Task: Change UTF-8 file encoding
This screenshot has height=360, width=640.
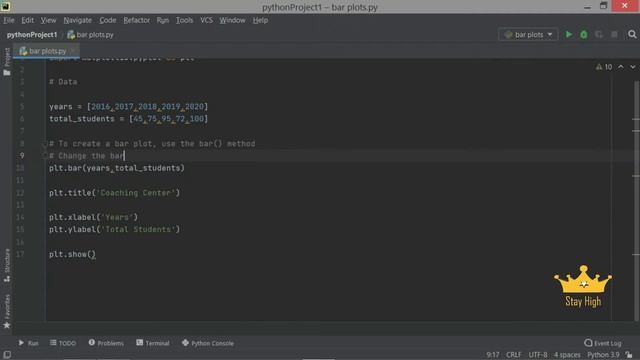Action: click(538, 355)
